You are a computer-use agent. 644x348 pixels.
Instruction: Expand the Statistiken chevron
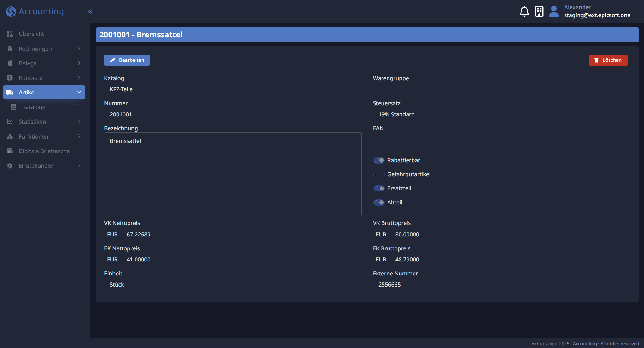79,122
